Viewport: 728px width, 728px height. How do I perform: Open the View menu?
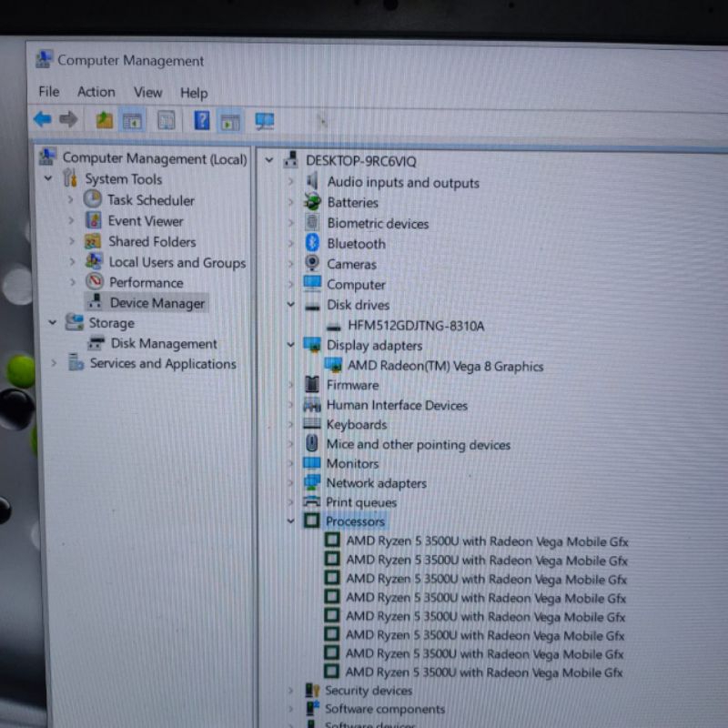coord(147,92)
